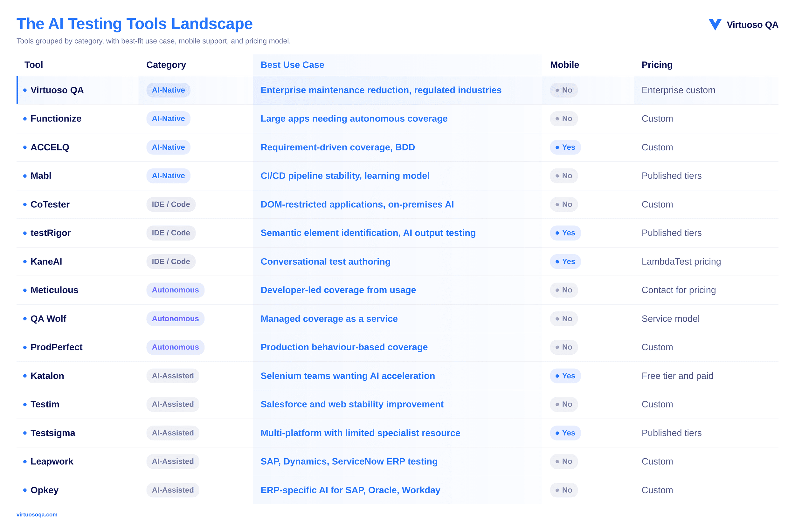Click the AI-Native badge in the Mabl row
The width and height of the screenshot is (795, 532).
coord(168,176)
